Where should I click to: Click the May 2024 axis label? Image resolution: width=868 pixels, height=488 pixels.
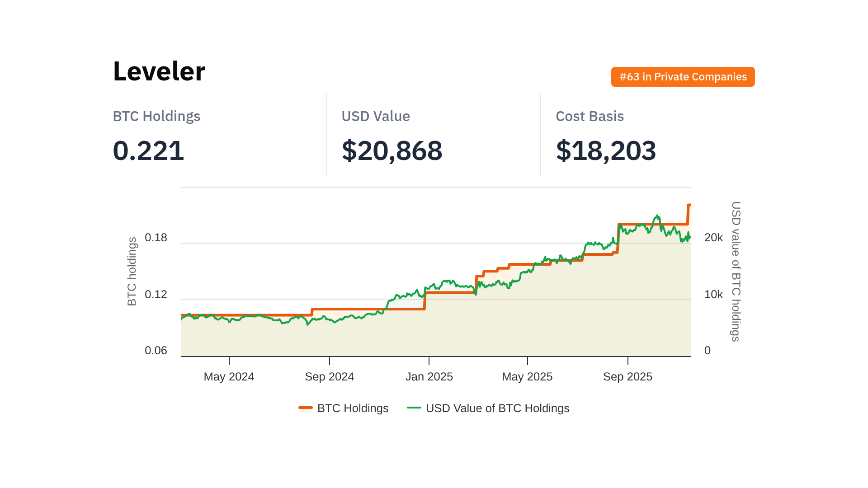click(x=229, y=376)
